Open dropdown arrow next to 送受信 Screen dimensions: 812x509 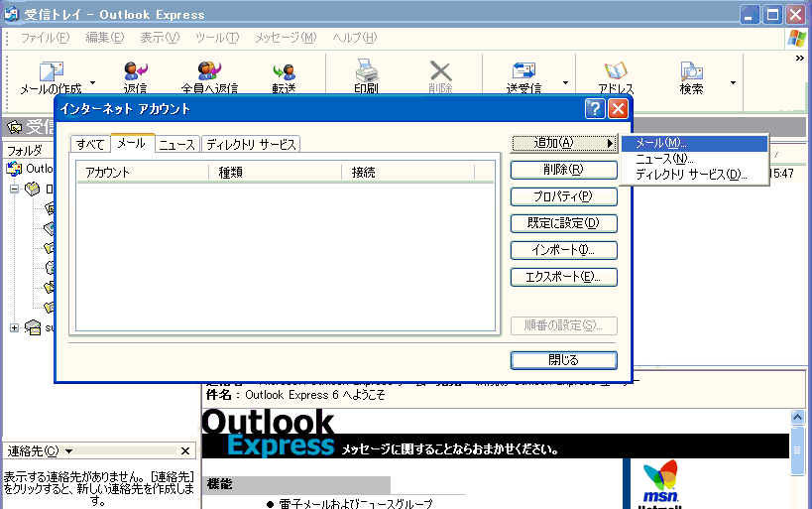click(566, 83)
